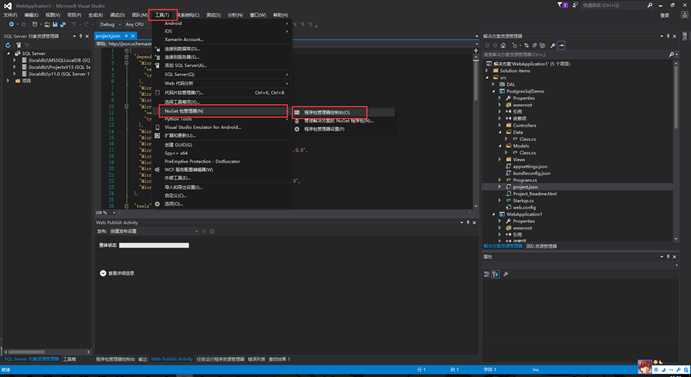Image resolution: width=691 pixels, height=377 pixels.
Task: Click the Navigate Backward toolbar button
Action: [11, 25]
